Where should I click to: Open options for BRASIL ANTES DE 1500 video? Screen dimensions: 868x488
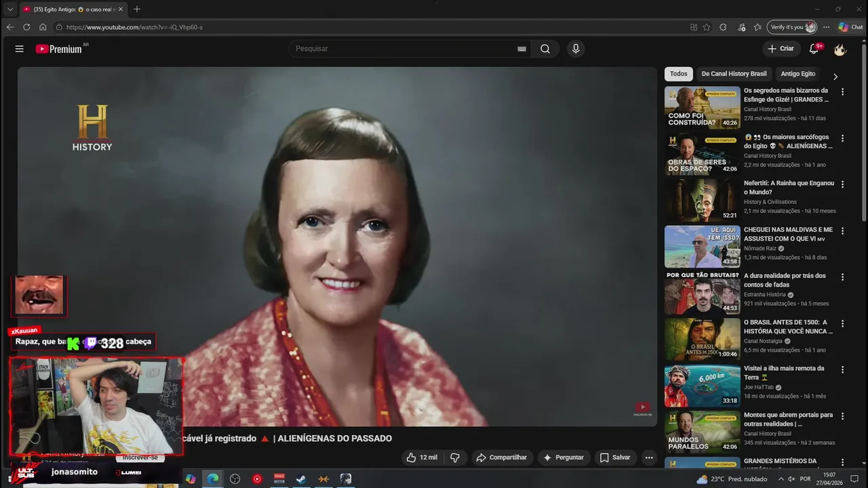coord(843,323)
